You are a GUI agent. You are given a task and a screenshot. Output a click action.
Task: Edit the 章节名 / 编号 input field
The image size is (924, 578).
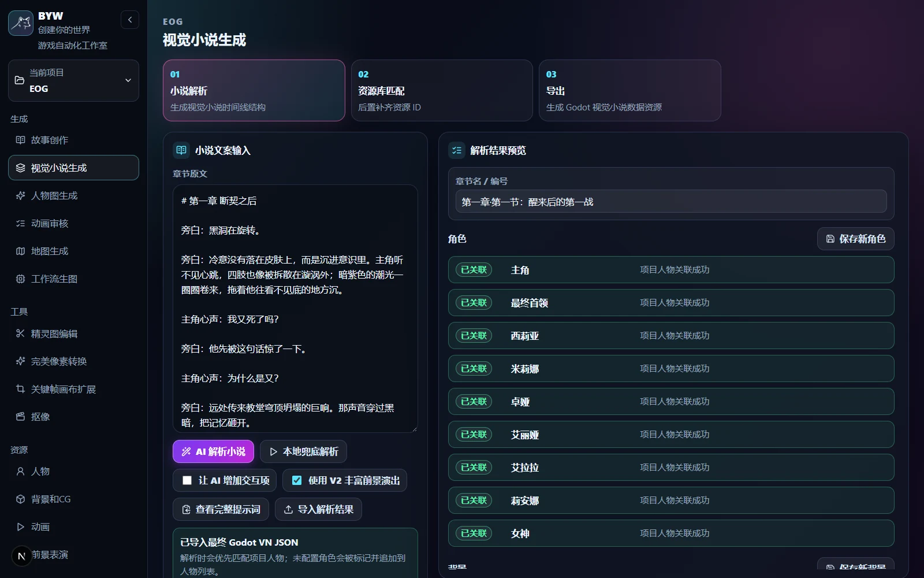tap(671, 201)
